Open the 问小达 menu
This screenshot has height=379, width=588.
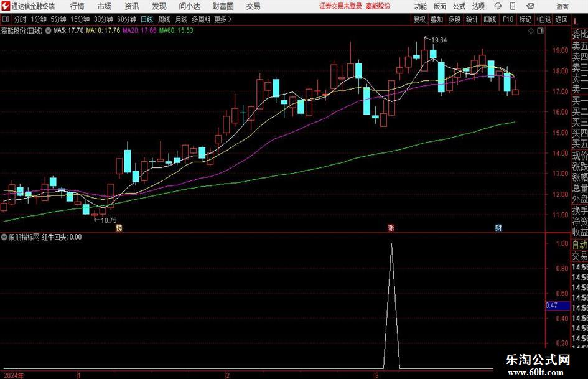coord(189,6)
